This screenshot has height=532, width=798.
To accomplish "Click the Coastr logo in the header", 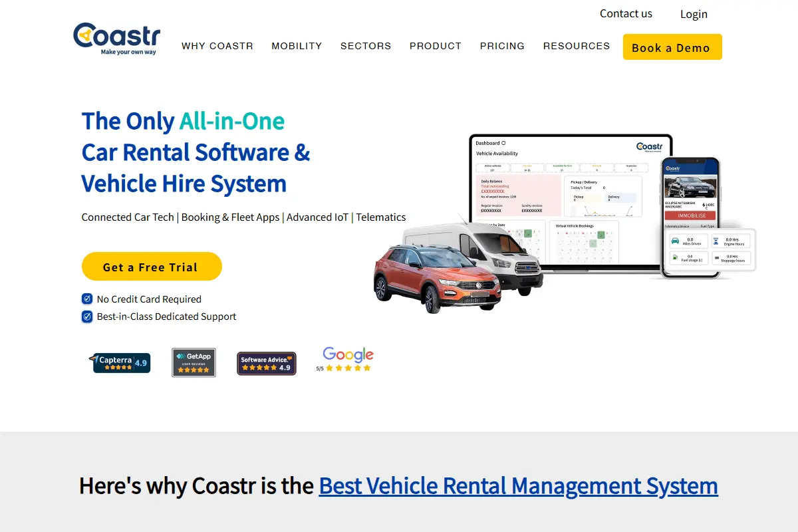I will point(117,39).
